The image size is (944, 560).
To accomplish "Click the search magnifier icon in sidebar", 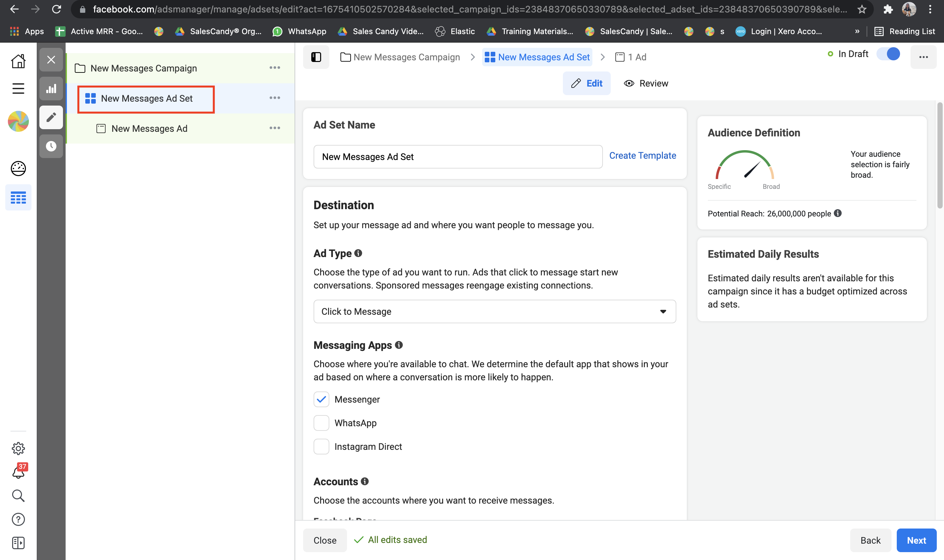I will coord(18,495).
